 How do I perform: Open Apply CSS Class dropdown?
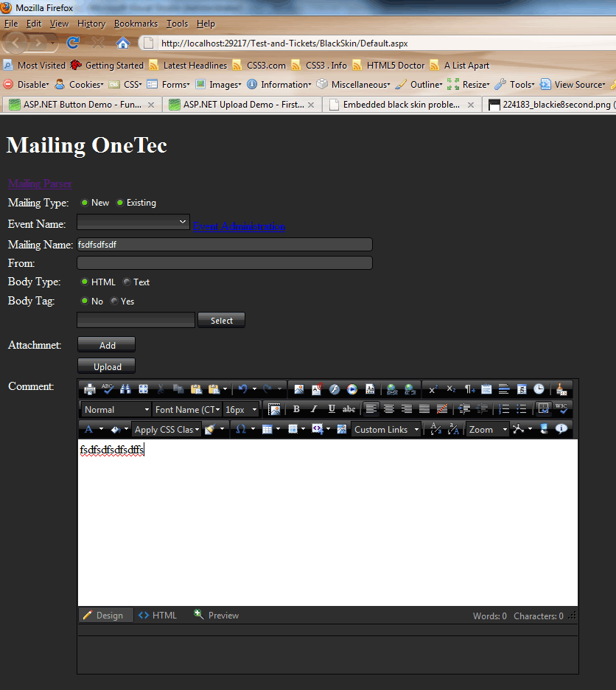click(167, 430)
